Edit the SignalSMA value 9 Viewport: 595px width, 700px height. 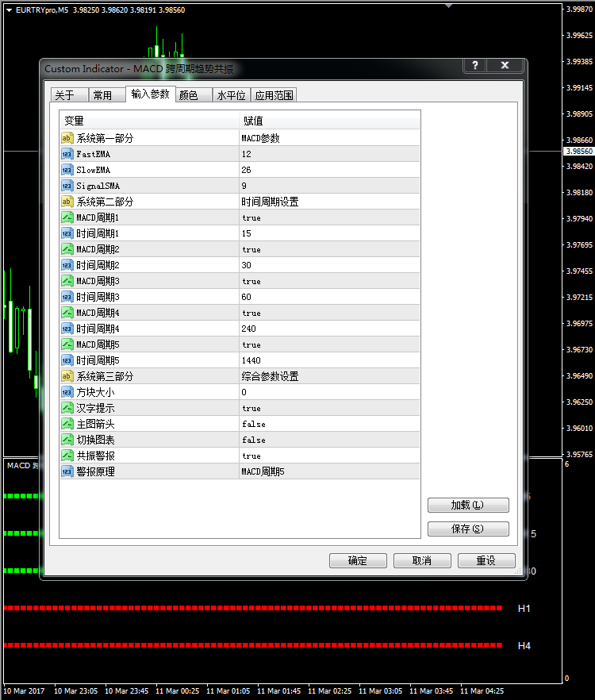tap(329, 186)
